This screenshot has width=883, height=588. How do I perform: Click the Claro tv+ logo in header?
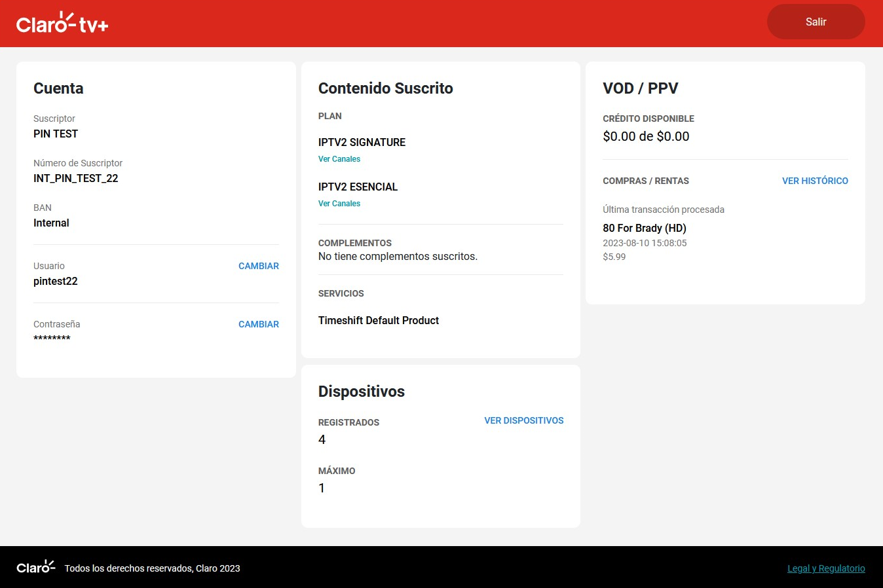[62, 23]
